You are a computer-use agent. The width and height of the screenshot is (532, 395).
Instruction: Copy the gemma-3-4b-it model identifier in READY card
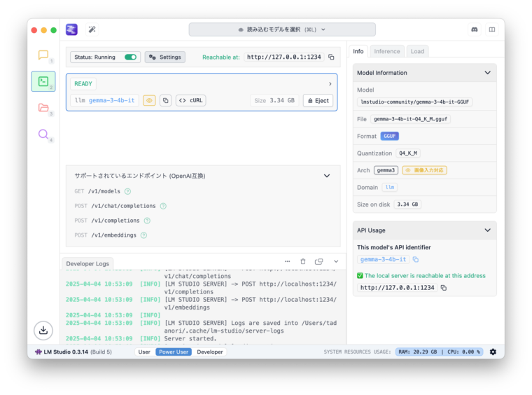[x=166, y=100]
